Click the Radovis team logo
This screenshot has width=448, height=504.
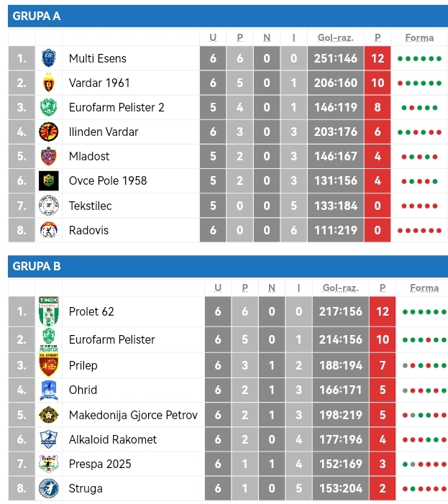(48, 230)
